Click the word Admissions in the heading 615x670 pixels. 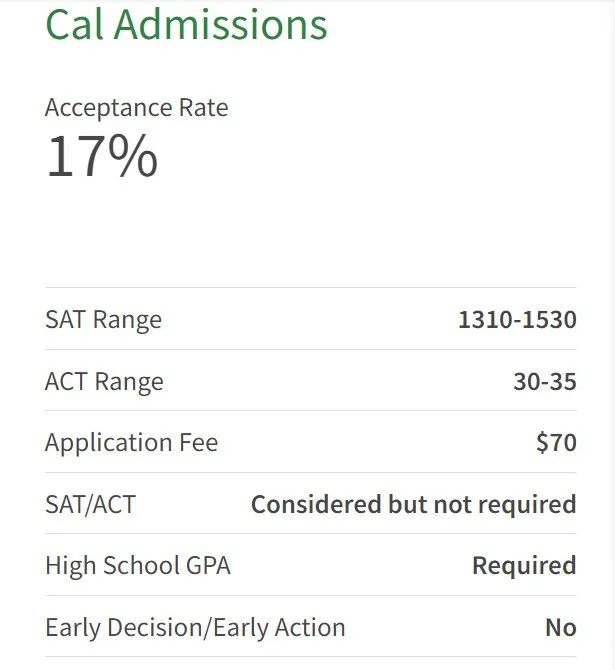221,24
